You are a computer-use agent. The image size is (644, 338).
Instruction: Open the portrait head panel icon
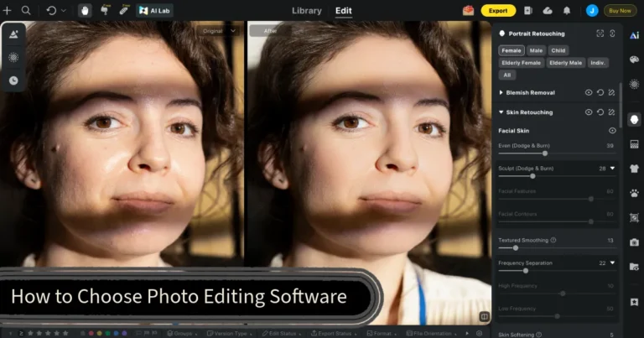click(x=634, y=119)
